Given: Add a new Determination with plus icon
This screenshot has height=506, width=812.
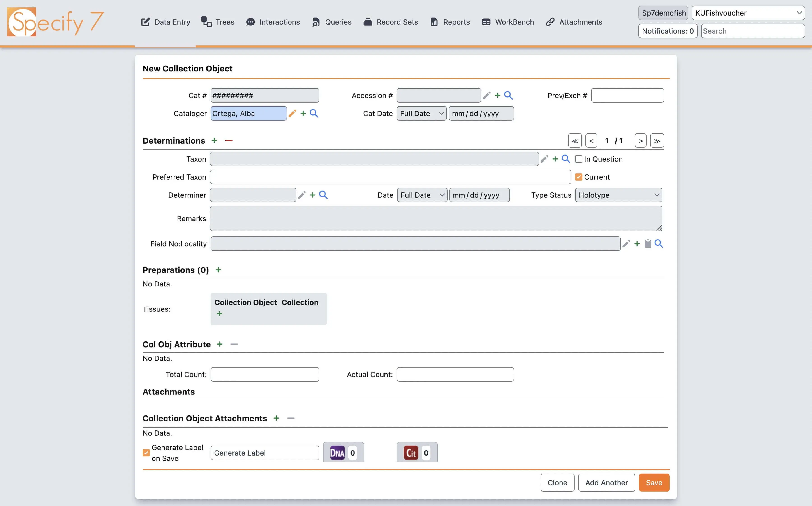Looking at the screenshot, I should (214, 141).
